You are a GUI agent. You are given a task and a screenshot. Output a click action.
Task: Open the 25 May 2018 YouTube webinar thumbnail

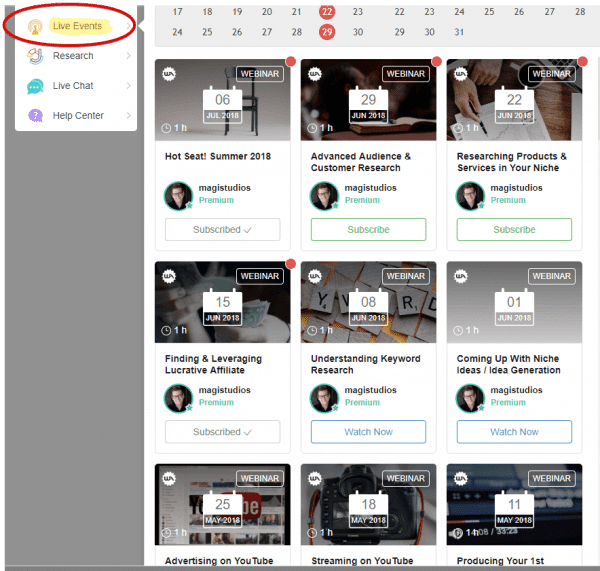[x=222, y=504]
